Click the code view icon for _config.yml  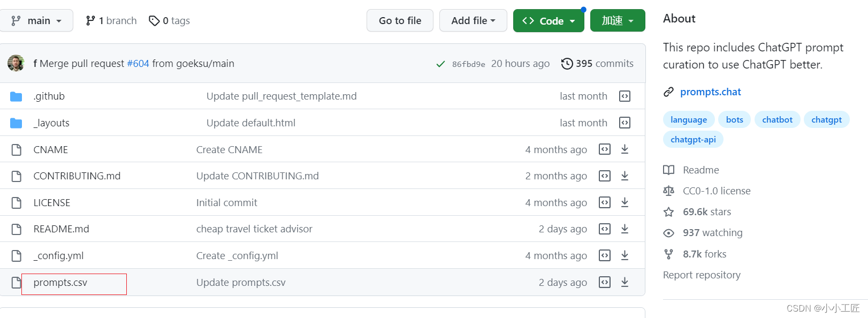(x=605, y=255)
